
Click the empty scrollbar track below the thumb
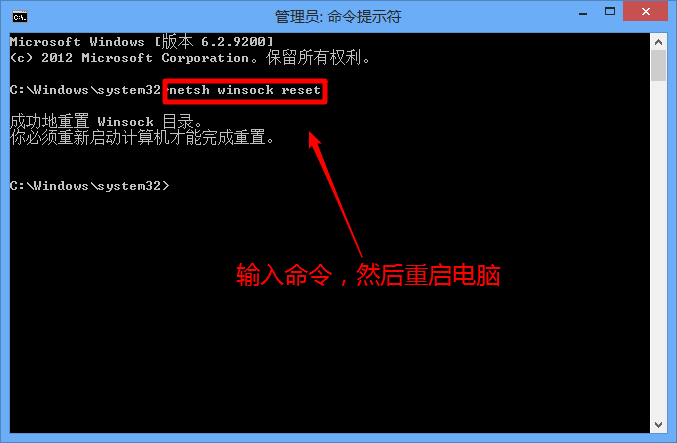(x=658, y=249)
